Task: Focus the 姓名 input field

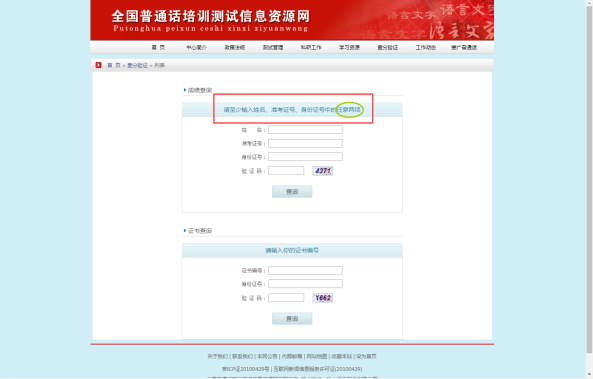Action: click(x=305, y=130)
